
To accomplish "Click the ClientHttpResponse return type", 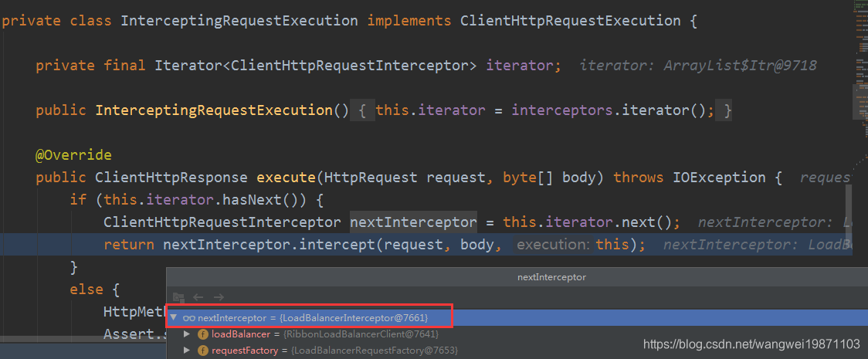I will tap(171, 178).
